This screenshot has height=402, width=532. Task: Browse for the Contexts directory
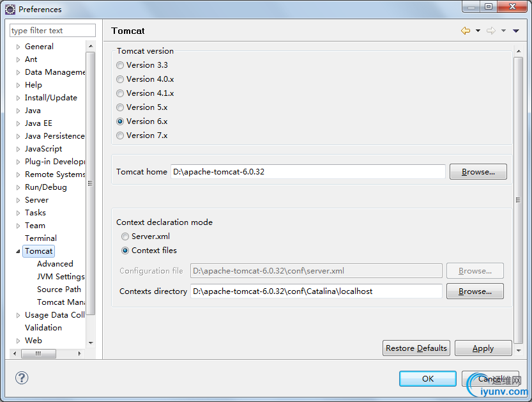click(x=475, y=291)
